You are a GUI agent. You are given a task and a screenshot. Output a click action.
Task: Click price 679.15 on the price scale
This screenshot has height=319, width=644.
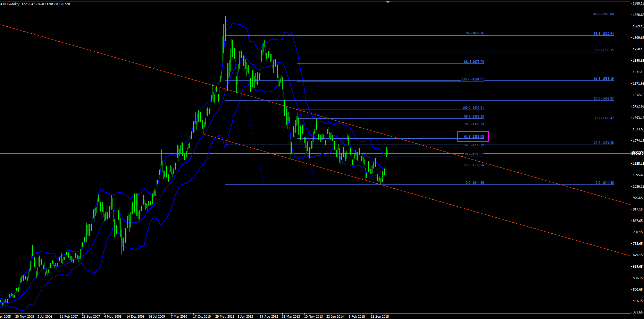coord(638,255)
